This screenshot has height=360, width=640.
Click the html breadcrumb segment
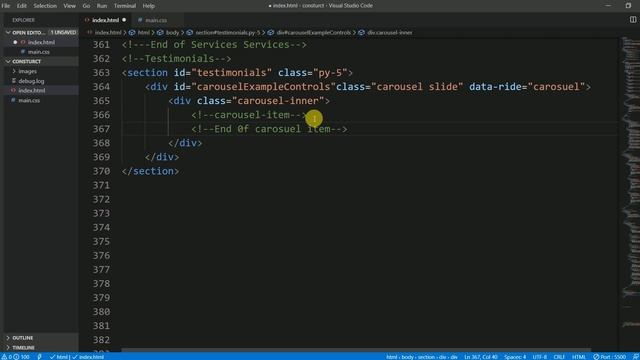tap(144, 33)
